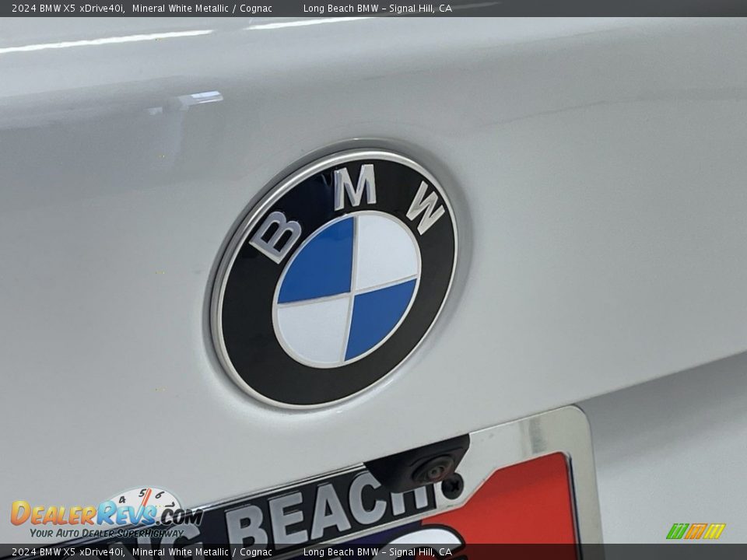Screen dimensions: 747x560
Task: Click the rear backup camera lens
Action: pyautogui.click(x=434, y=471)
